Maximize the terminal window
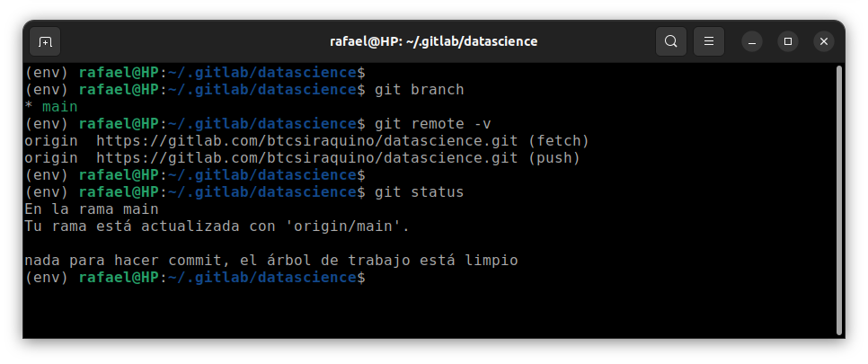Screen dimensions: 868x364 [x=788, y=41]
